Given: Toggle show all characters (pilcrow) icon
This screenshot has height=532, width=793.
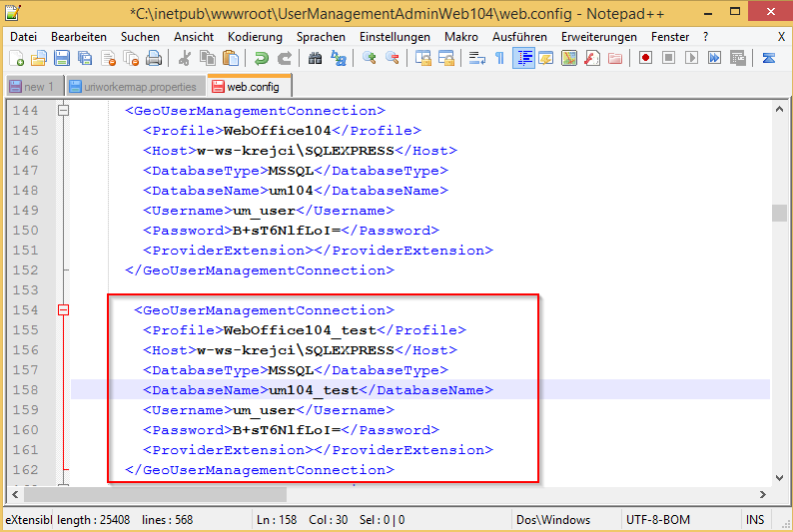Looking at the screenshot, I should pos(499,58).
